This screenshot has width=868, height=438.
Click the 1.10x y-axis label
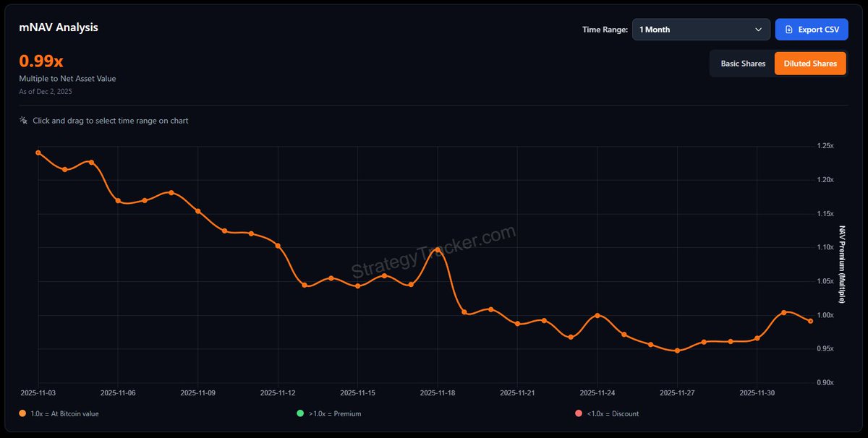(x=825, y=247)
